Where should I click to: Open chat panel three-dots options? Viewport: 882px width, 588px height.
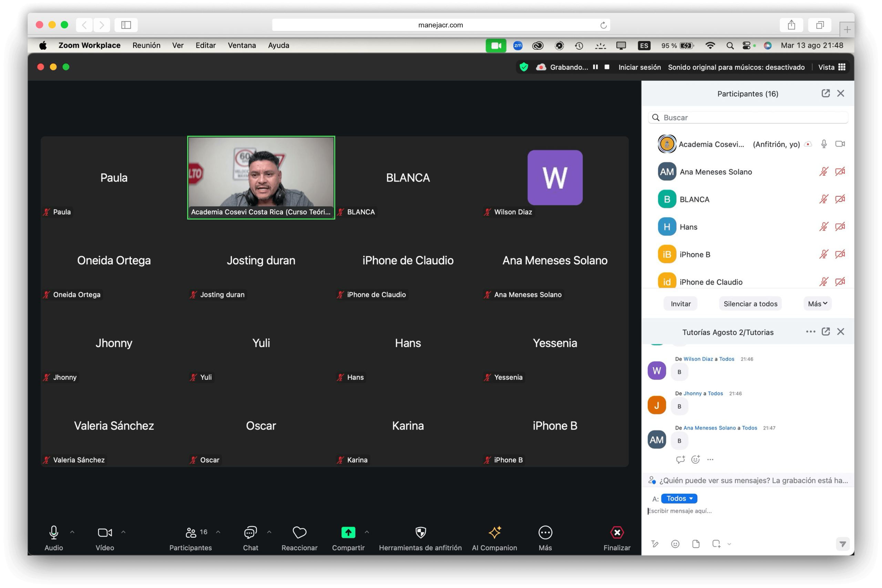tap(810, 331)
